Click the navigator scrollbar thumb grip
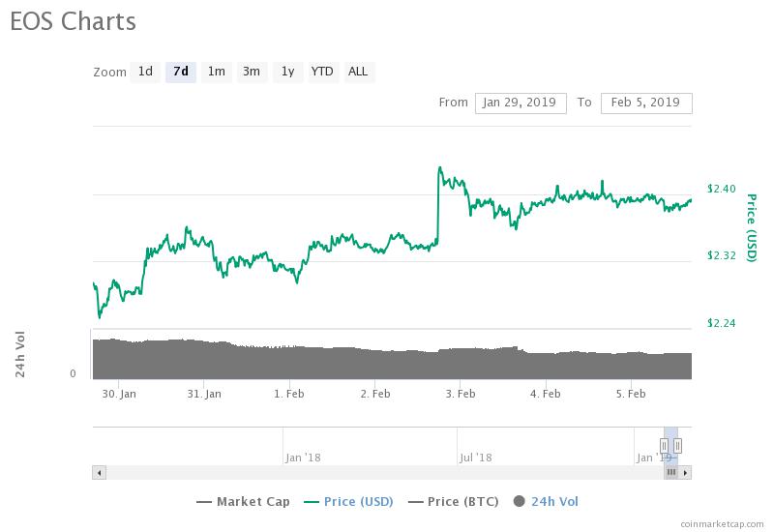The height and width of the screenshot is (532, 774). click(x=671, y=473)
